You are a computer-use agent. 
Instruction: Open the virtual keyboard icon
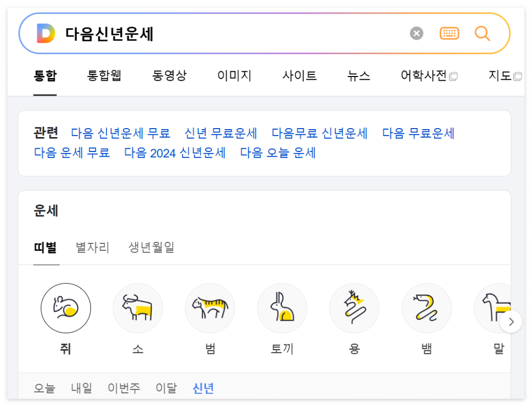(449, 33)
